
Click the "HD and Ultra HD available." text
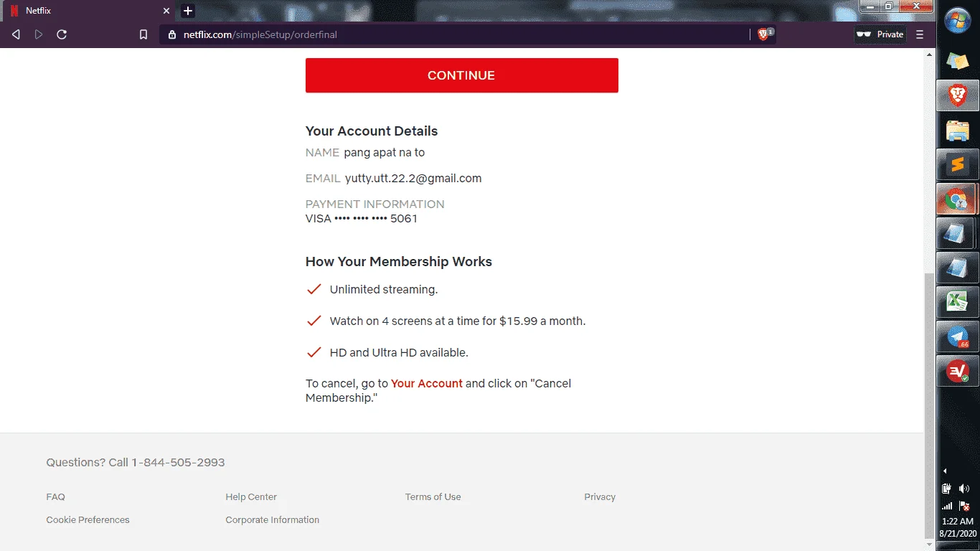(399, 353)
